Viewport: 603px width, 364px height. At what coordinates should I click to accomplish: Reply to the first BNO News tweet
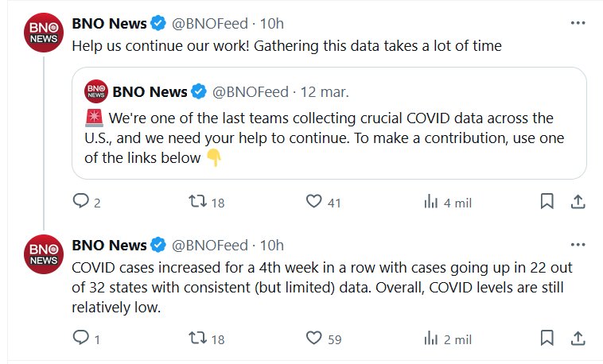click(x=80, y=202)
